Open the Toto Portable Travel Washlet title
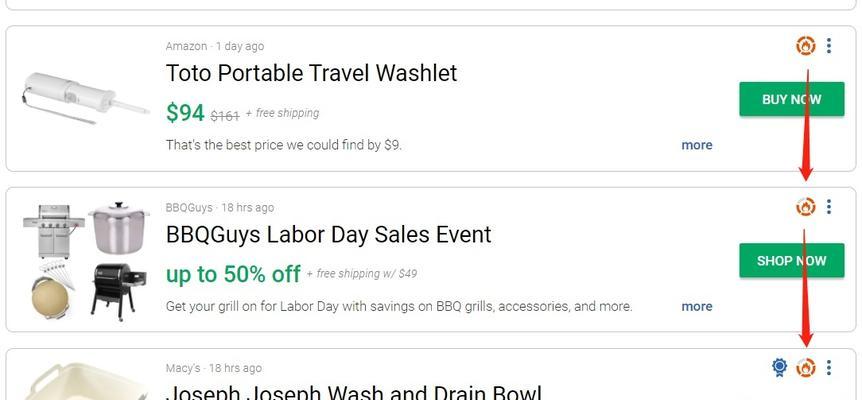 click(x=311, y=73)
